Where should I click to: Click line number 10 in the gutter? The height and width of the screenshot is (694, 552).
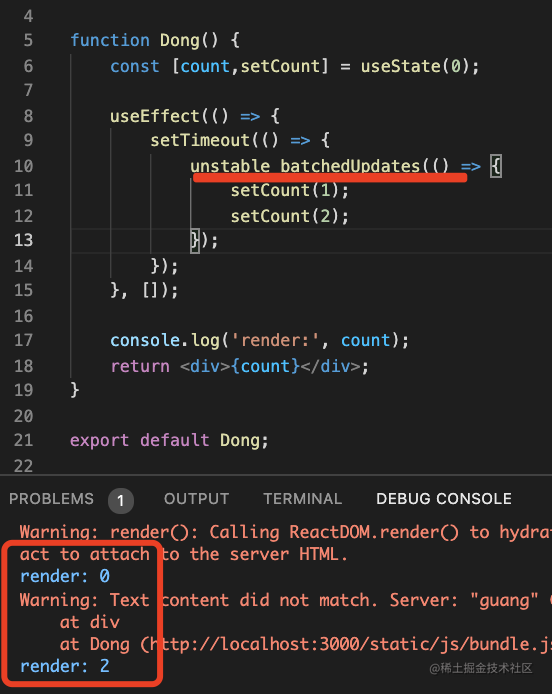pyautogui.click(x=23, y=166)
